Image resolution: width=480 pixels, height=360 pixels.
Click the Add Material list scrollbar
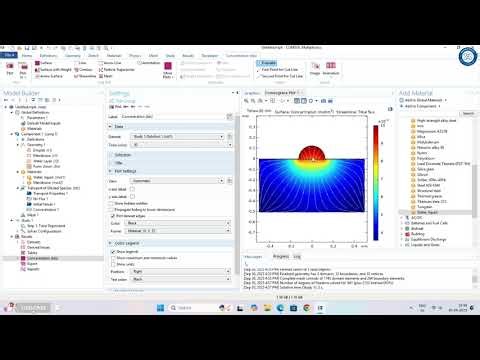474,191
